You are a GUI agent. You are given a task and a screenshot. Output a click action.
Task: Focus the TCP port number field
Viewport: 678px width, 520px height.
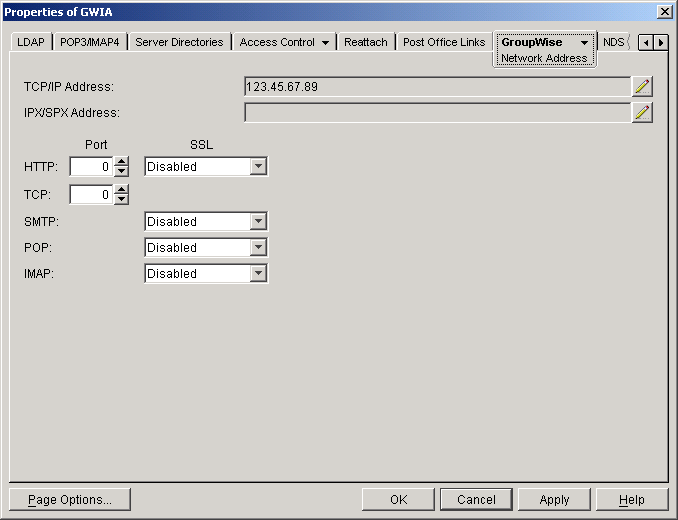[x=91, y=195]
